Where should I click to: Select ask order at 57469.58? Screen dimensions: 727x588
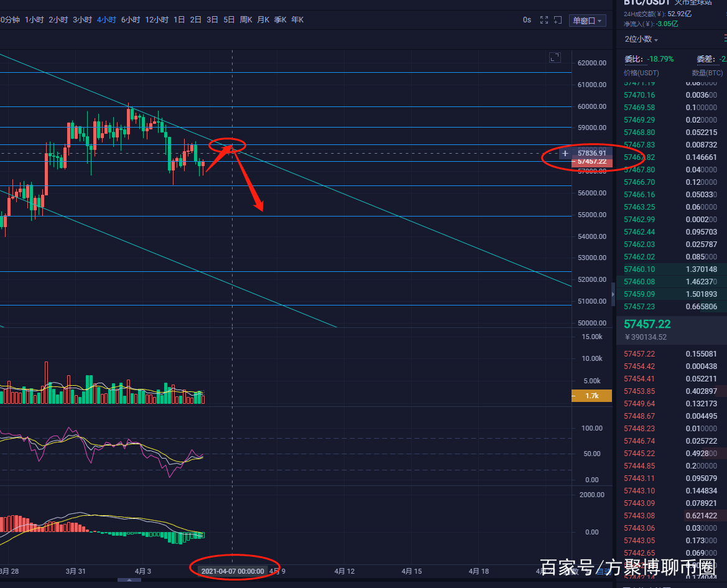click(x=672, y=108)
